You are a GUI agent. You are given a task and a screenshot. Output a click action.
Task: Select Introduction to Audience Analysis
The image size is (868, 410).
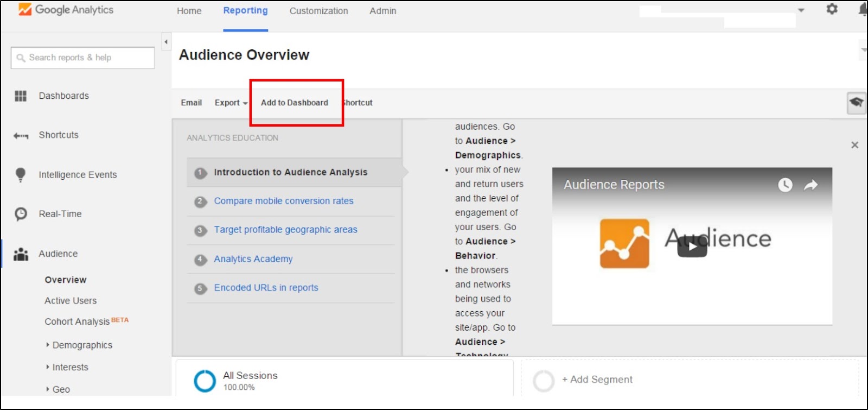291,172
